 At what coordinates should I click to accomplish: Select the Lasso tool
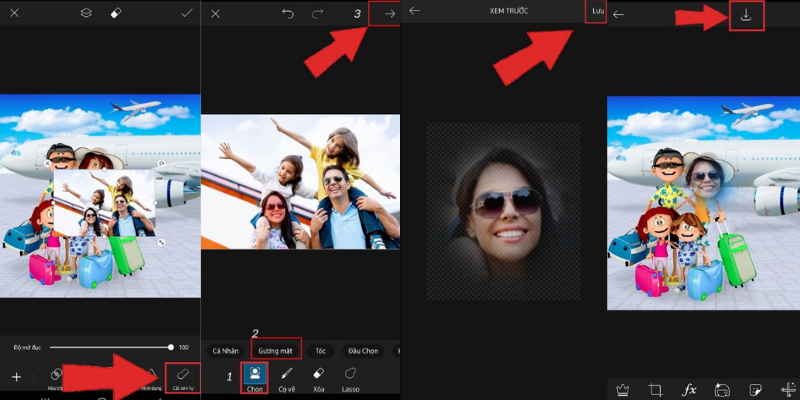(350, 380)
